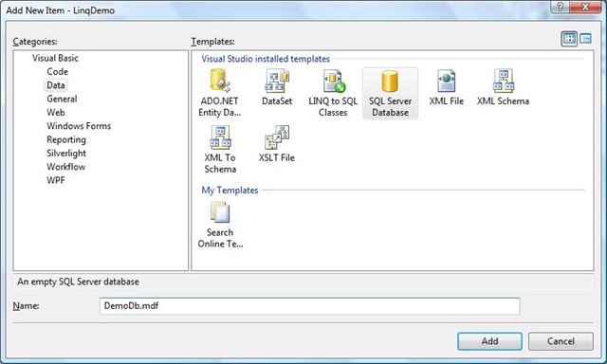Open the WPF category
607x364 pixels.
(x=56, y=180)
